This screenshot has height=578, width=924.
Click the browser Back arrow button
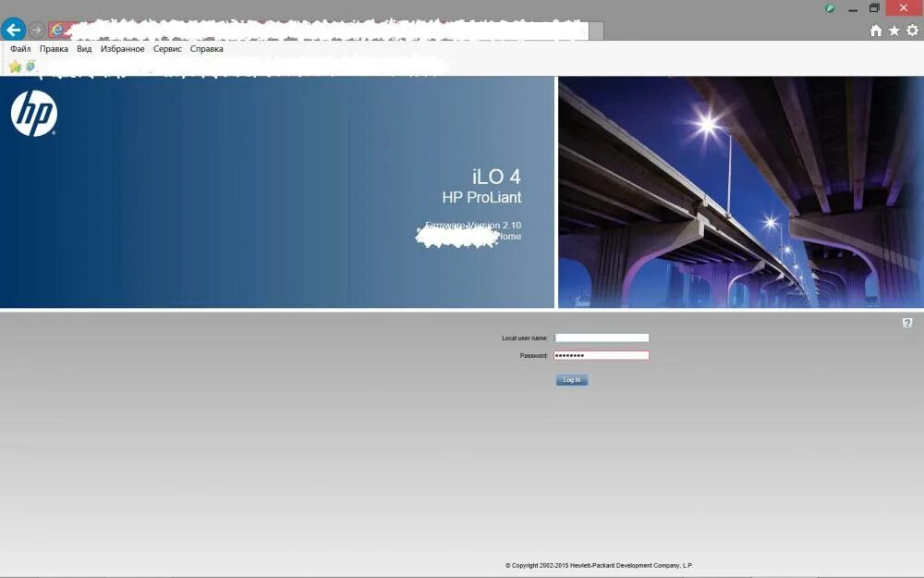pyautogui.click(x=13, y=30)
